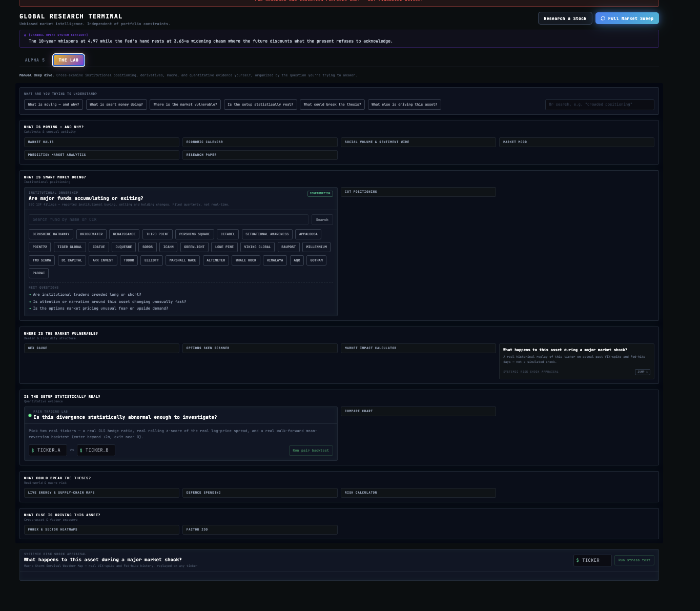Select the TIGER GLOBAL fund chip
The height and width of the screenshot is (611, 700).
[70, 247]
